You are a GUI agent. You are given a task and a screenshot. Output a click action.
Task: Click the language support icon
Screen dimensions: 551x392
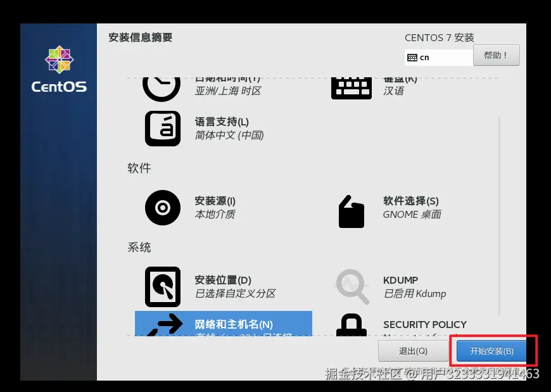[163, 129]
